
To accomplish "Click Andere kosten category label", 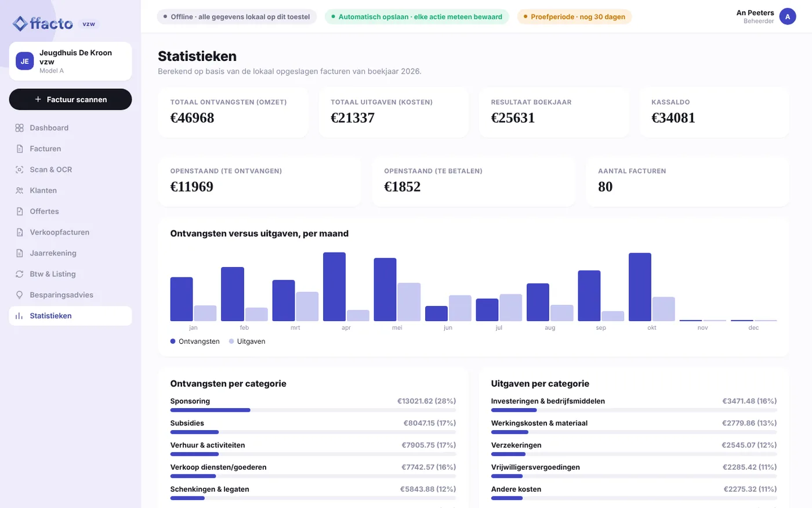I will (516, 489).
